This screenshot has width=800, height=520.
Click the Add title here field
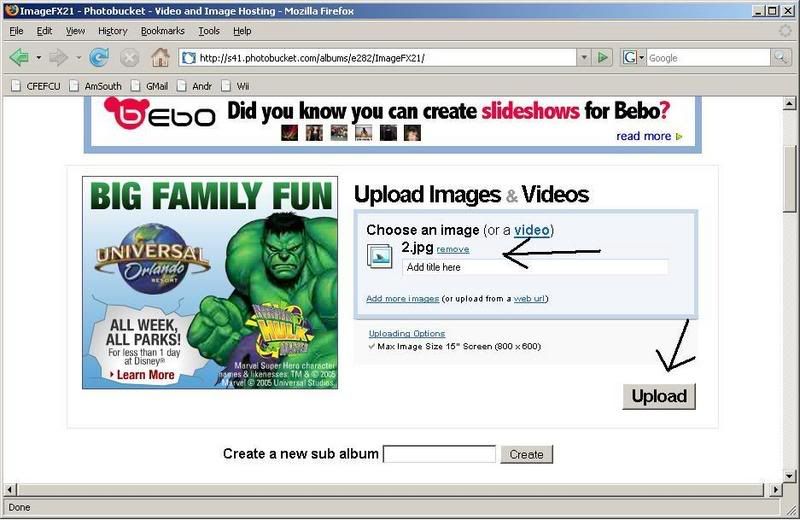(535, 267)
